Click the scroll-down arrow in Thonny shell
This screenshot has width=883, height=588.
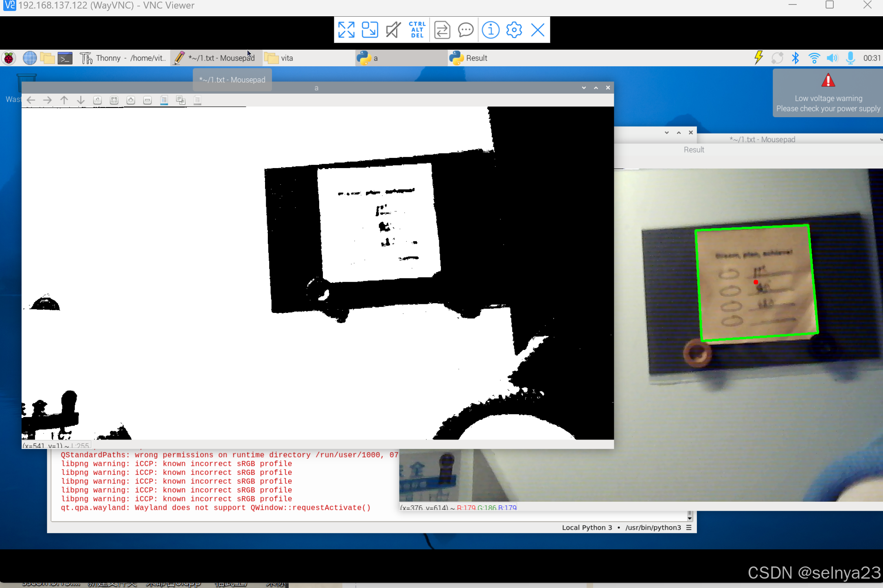(x=690, y=518)
